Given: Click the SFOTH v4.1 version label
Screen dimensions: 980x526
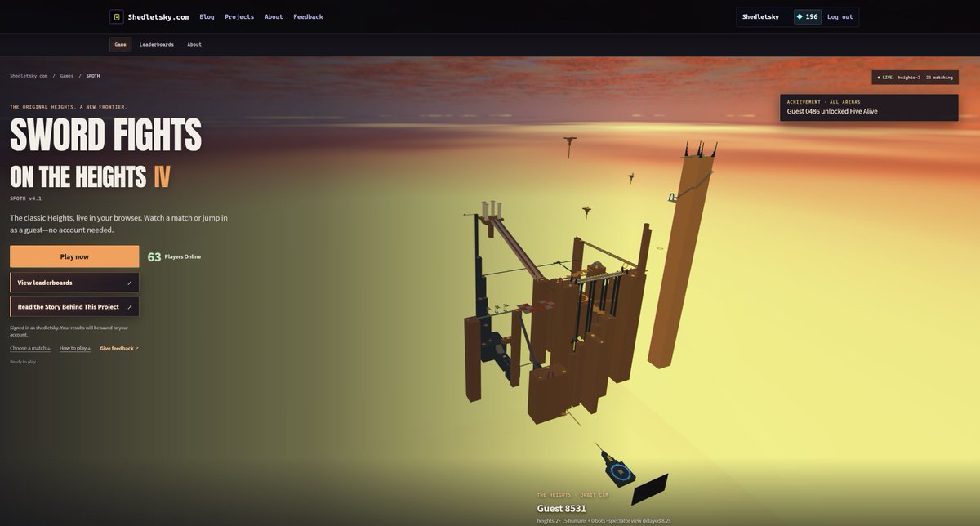Looking at the screenshot, I should 25,198.
